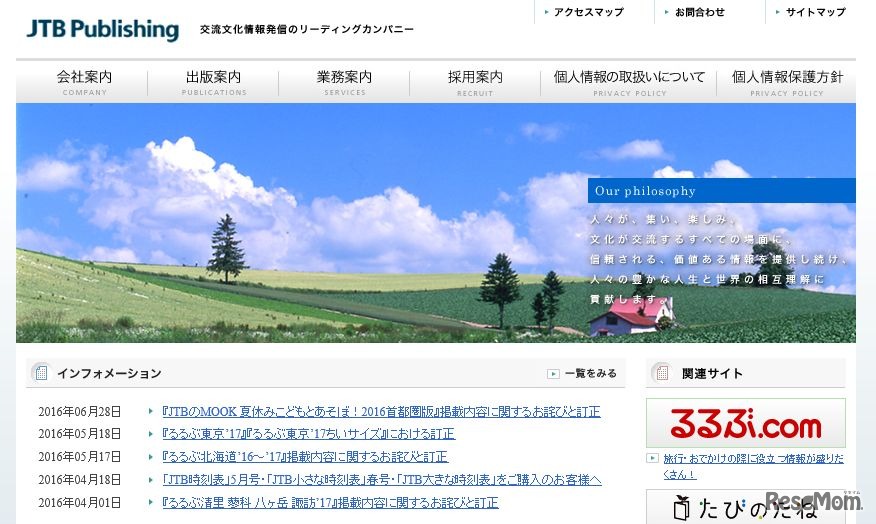876x524 pixels.
Task: Open 個人情報の取扱いについて menu item
Action: pyautogui.click(x=629, y=82)
